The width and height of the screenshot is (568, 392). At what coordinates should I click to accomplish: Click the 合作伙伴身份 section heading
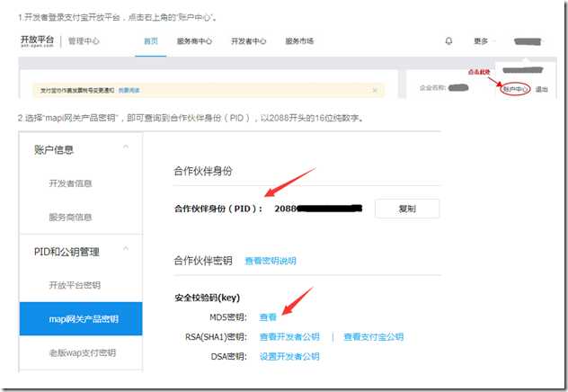203,171
